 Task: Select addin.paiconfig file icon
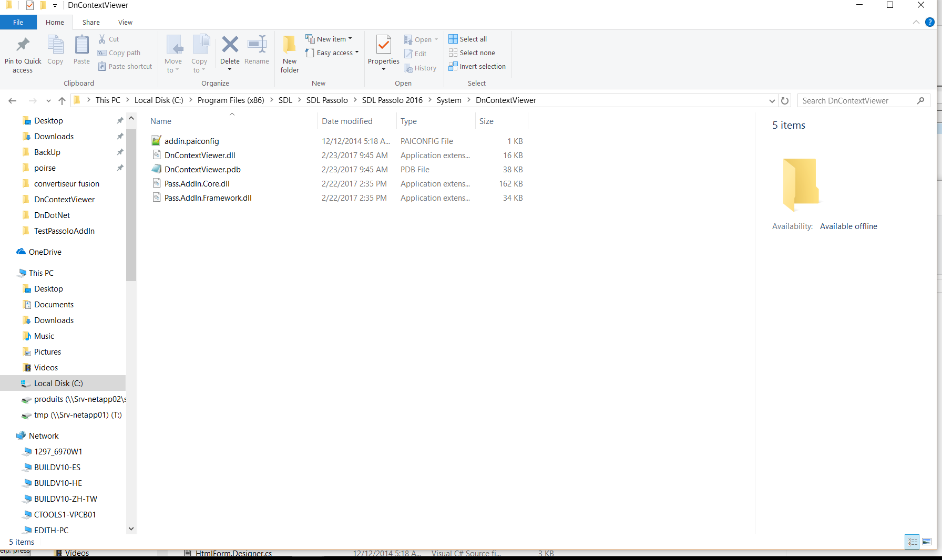coord(156,140)
